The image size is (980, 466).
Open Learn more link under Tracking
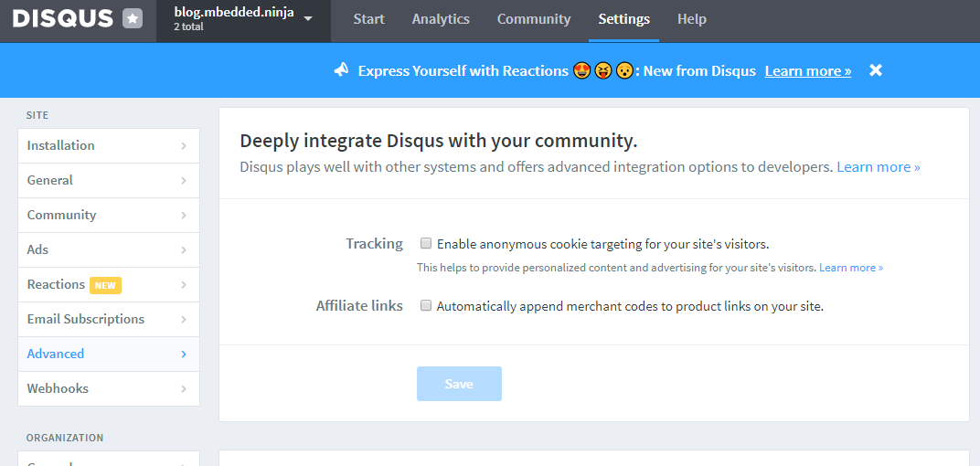[850, 268]
